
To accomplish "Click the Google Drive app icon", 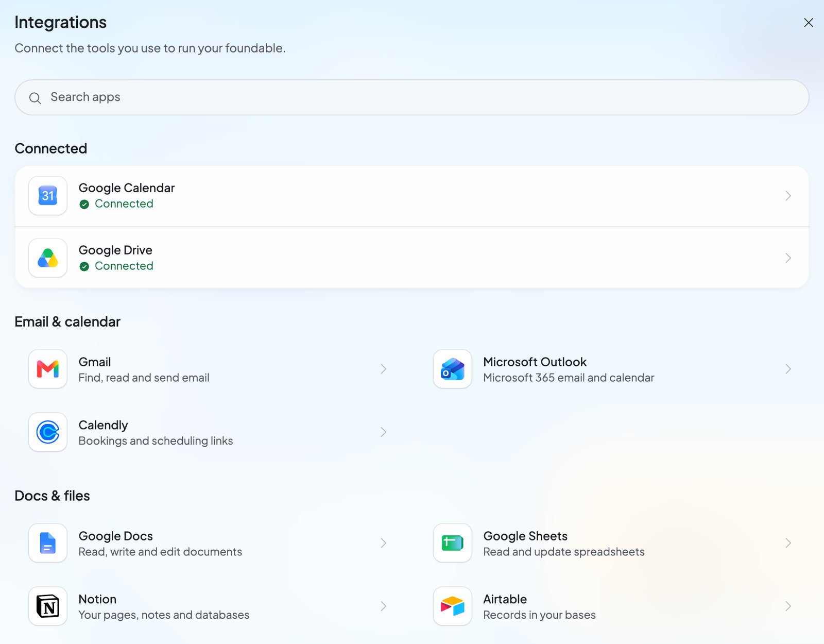I will point(48,258).
